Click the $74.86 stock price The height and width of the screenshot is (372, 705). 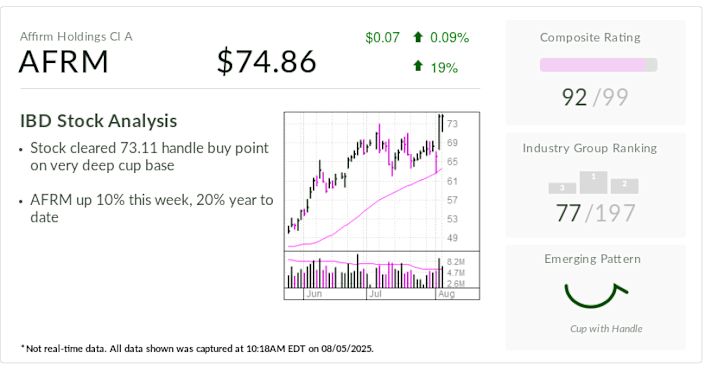[x=267, y=62]
